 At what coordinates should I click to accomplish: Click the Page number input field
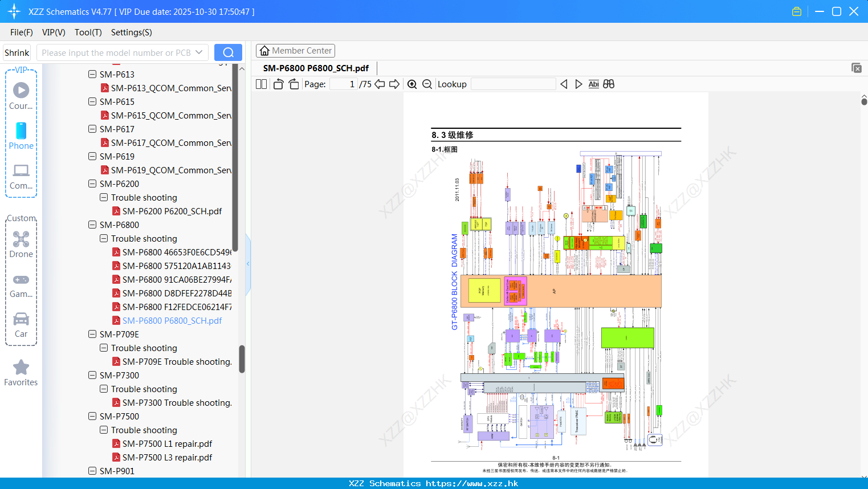343,84
